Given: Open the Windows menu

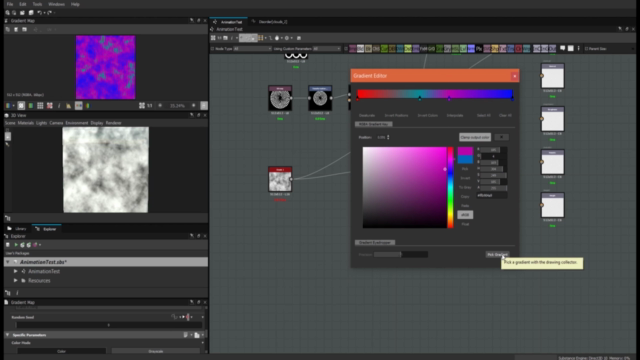Looking at the screenshot, I should click(x=56, y=4).
